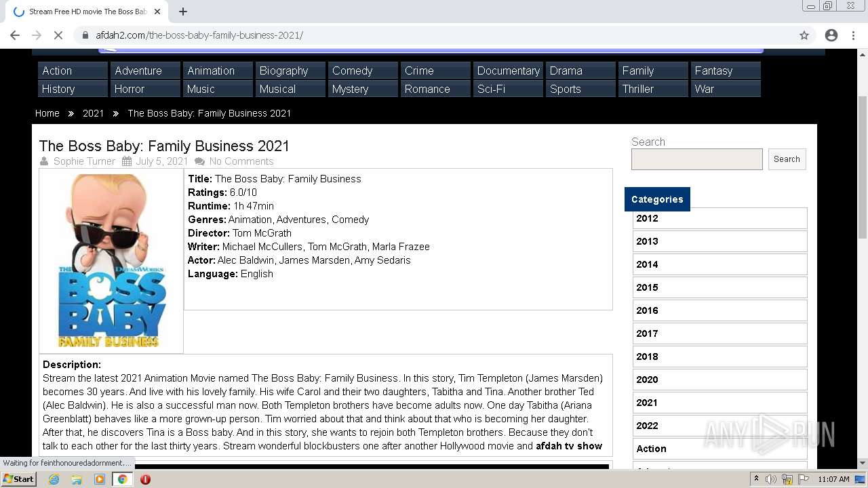Click the Home breadcrumb link

(x=47, y=113)
